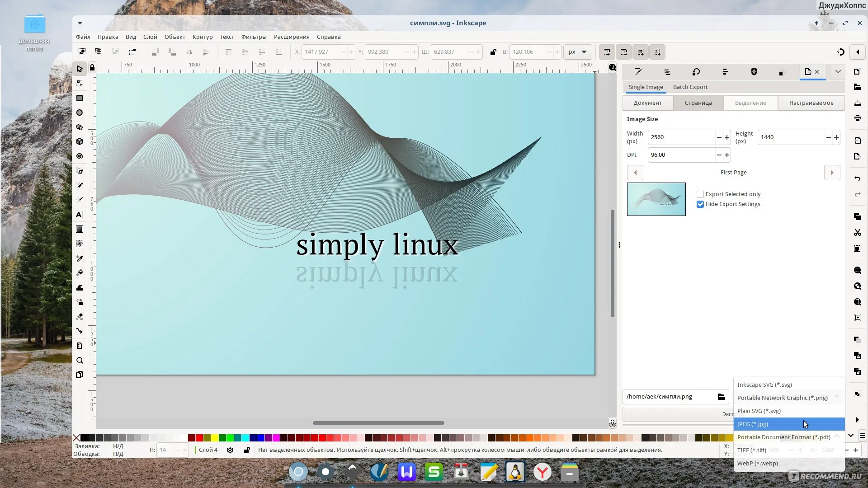Choose Inkscape SVG (*.svg) format option
The width and height of the screenshot is (868, 488).
(789, 385)
